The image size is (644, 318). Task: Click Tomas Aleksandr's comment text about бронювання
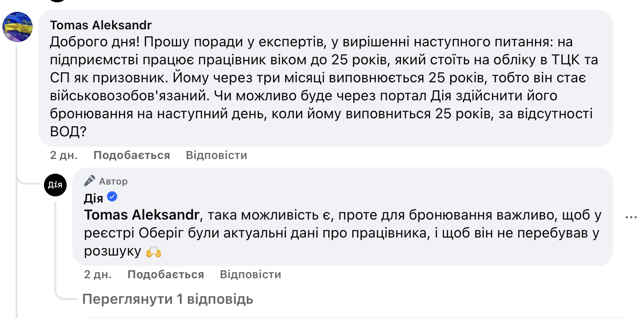[322, 87]
